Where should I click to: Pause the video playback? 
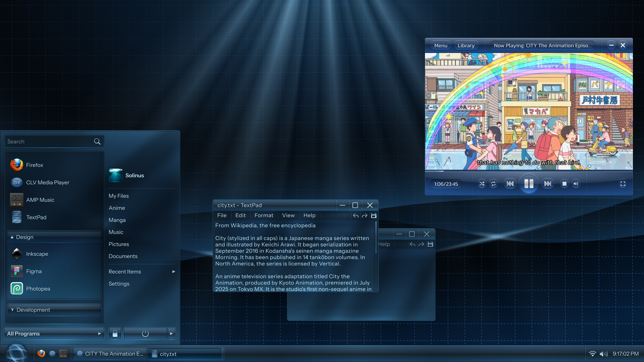[529, 184]
